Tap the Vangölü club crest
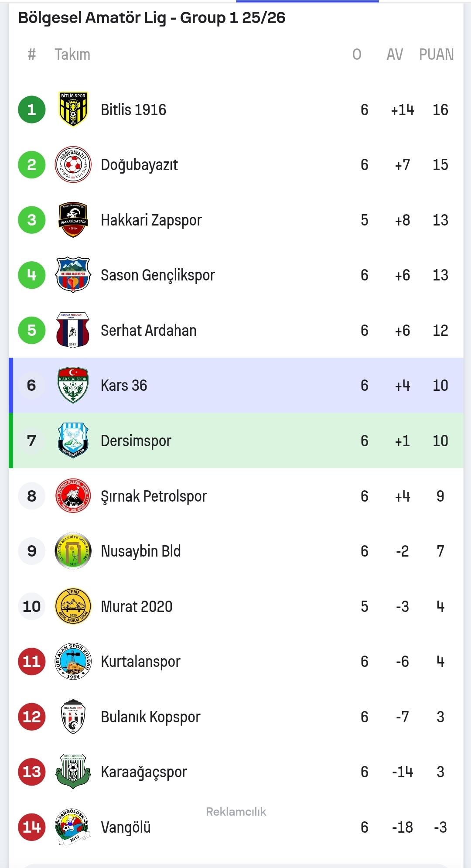Screen dimensions: 471x868 (x=73, y=827)
